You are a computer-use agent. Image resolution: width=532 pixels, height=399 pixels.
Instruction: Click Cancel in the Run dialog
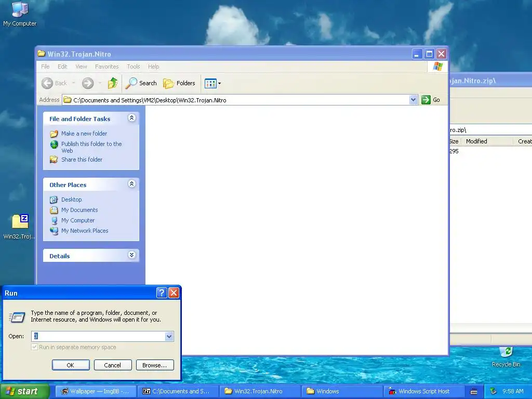pos(113,365)
